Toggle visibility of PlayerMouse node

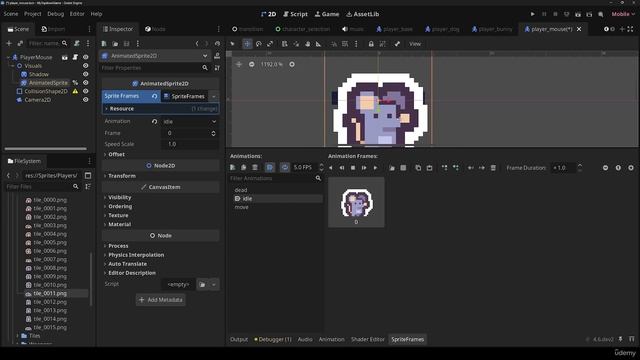tap(86, 58)
